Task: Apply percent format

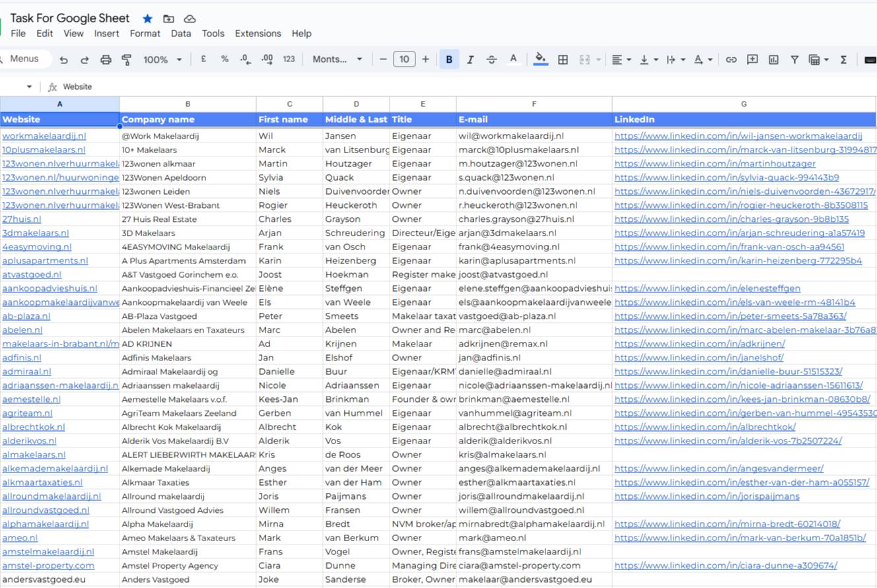Action: coord(225,59)
